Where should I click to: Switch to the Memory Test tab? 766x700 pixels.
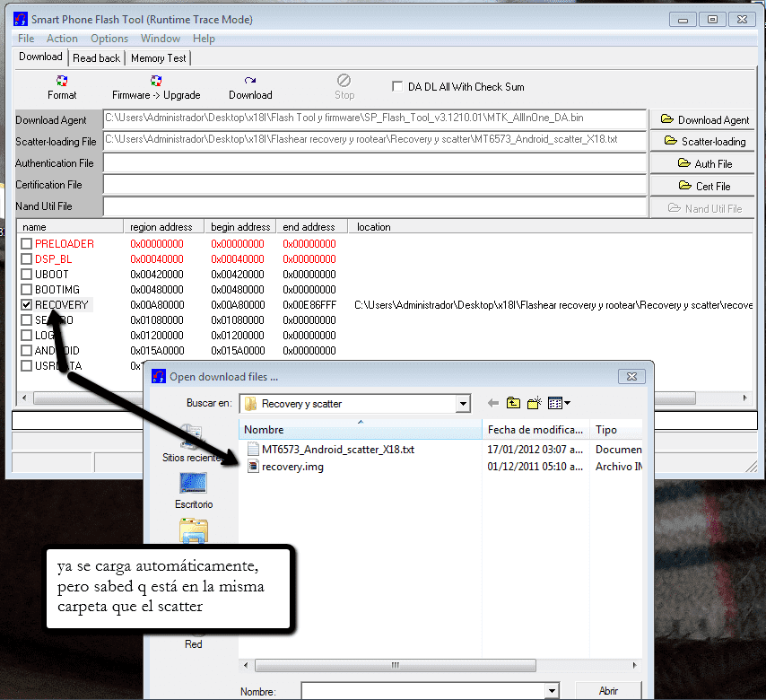coord(158,58)
